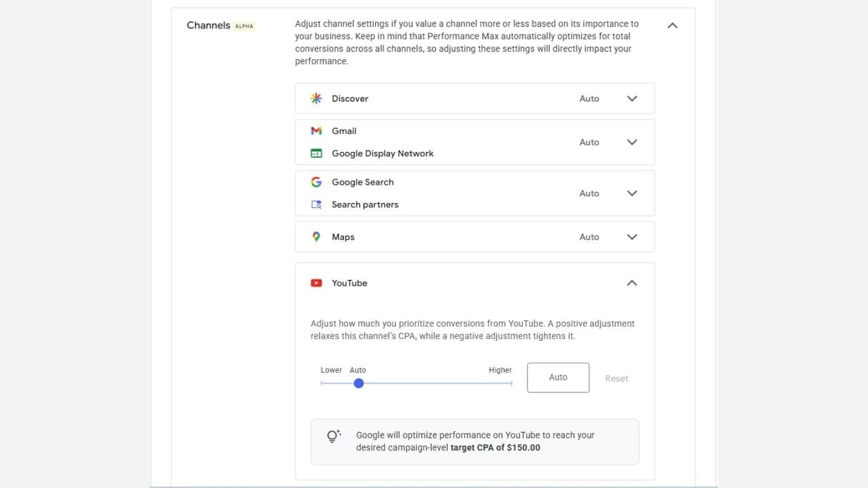Viewport: 868px width, 488px height.
Task: Expand the Gmail and Display Network row
Action: click(632, 142)
